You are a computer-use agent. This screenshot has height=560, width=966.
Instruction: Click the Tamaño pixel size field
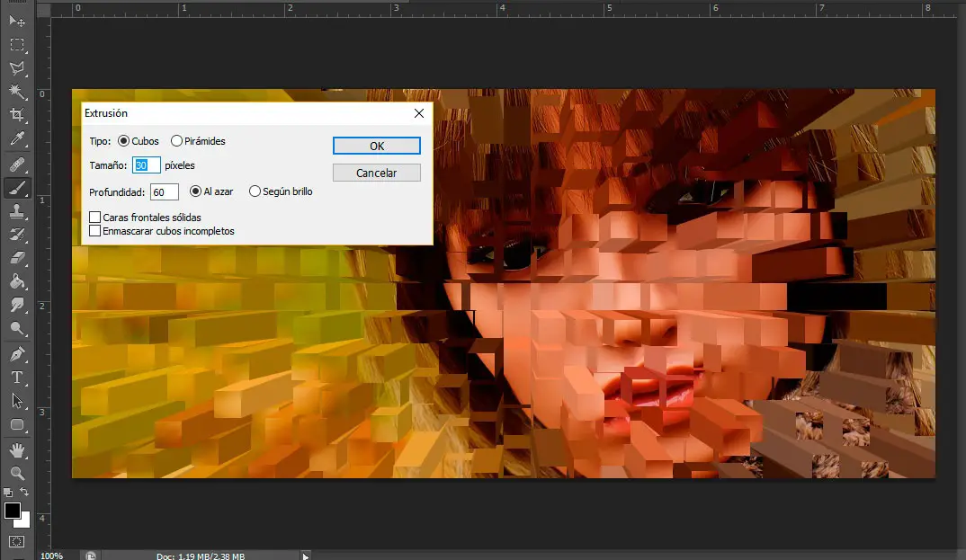(146, 164)
